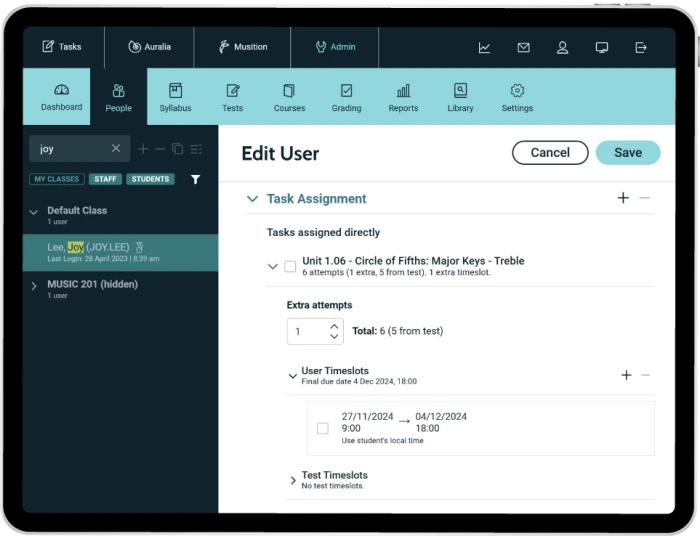Expand the Test Timeslots section

[x=293, y=481]
